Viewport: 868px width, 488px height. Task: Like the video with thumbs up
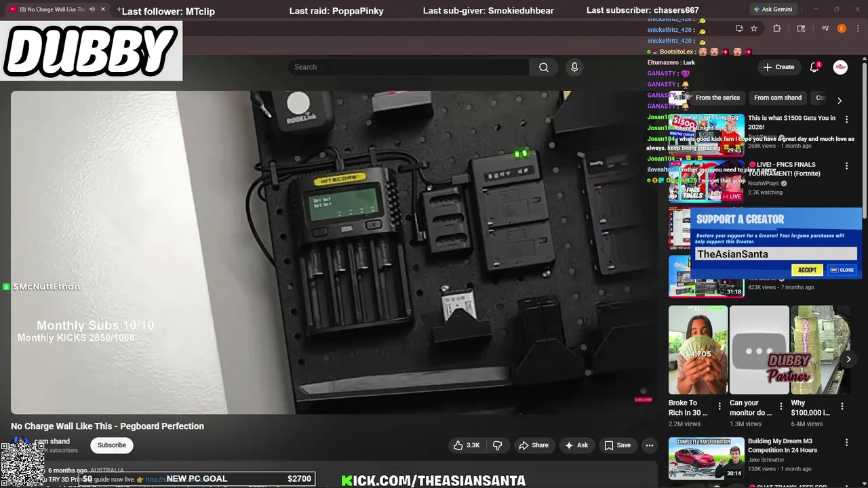click(x=467, y=445)
